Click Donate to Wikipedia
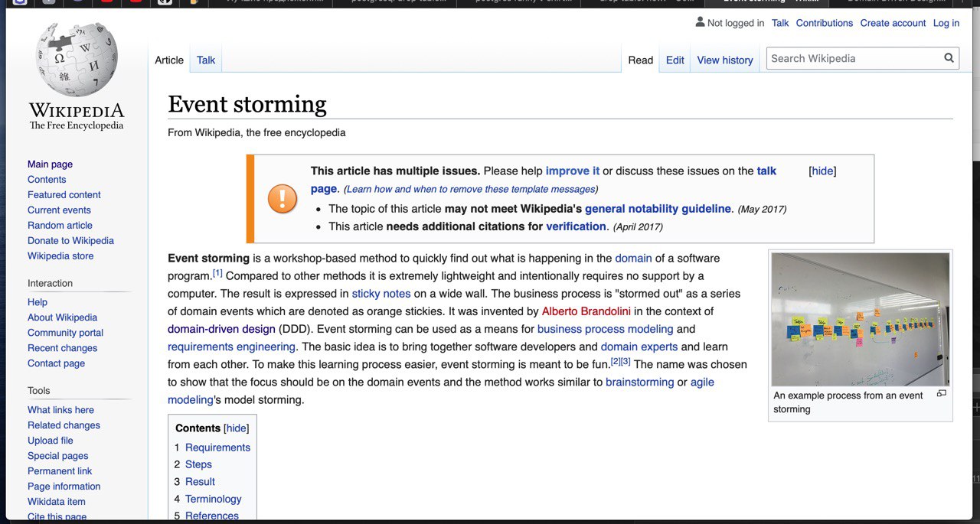Image resolution: width=980 pixels, height=524 pixels. point(70,240)
